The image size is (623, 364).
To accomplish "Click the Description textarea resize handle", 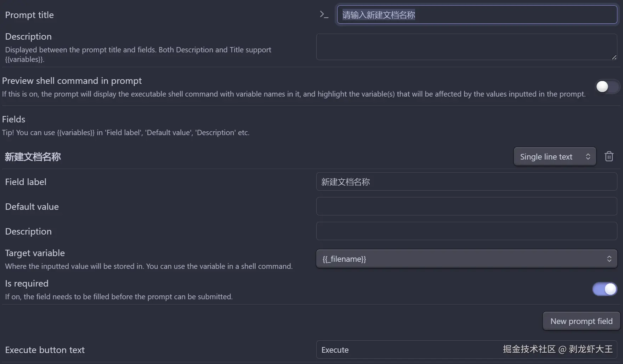I will click(614, 57).
